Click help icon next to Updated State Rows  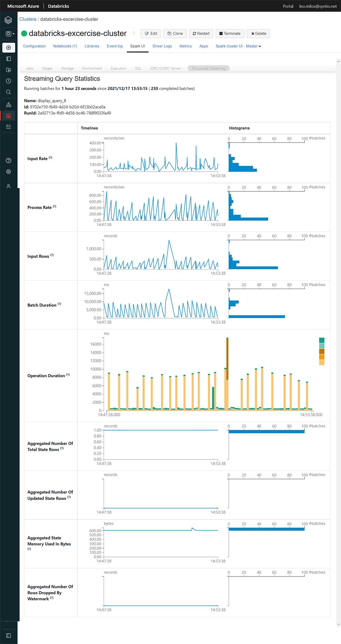pos(69,497)
